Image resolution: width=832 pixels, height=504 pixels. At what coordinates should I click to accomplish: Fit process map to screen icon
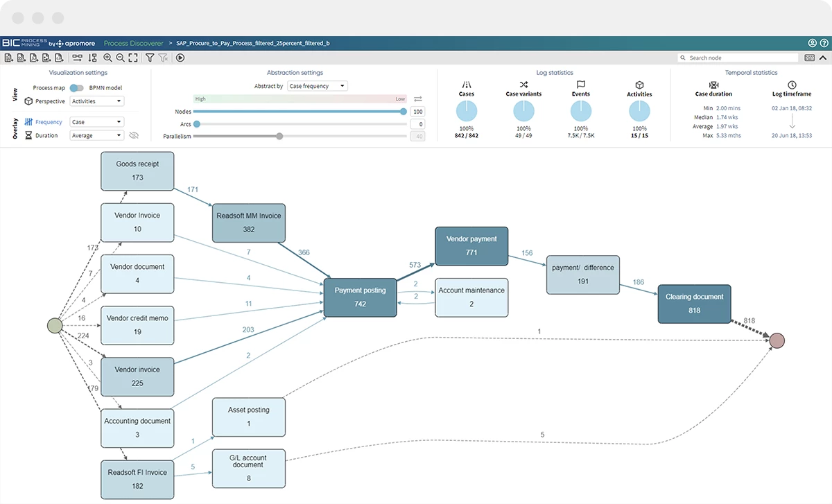133,58
